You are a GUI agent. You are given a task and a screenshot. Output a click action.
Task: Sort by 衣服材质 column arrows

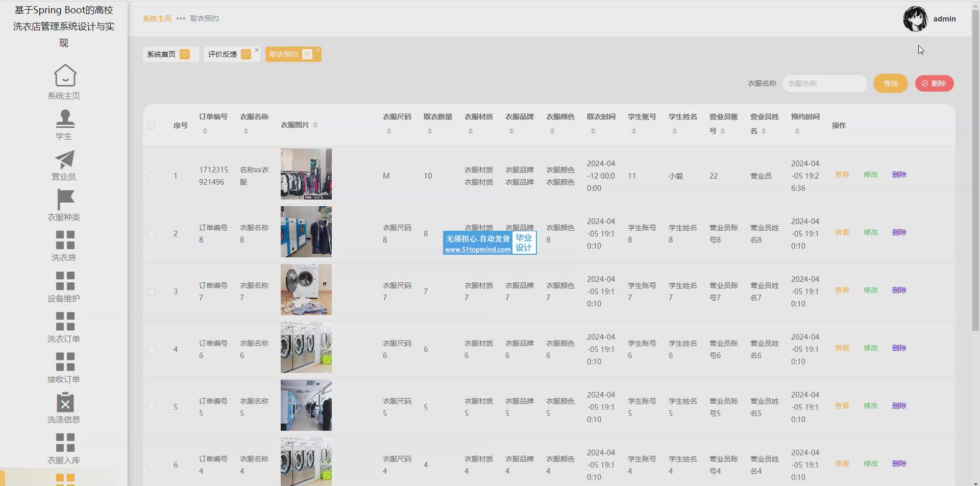coord(471,131)
